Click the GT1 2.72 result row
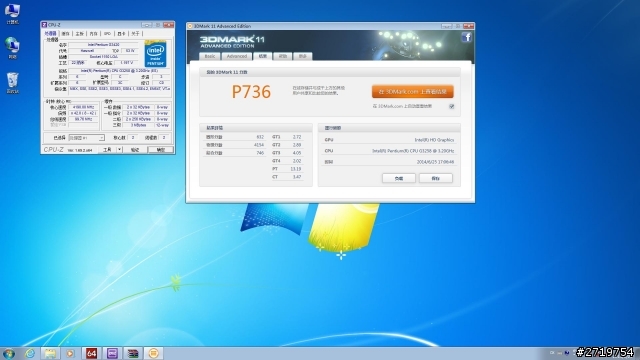640x360 pixels. pos(287,137)
